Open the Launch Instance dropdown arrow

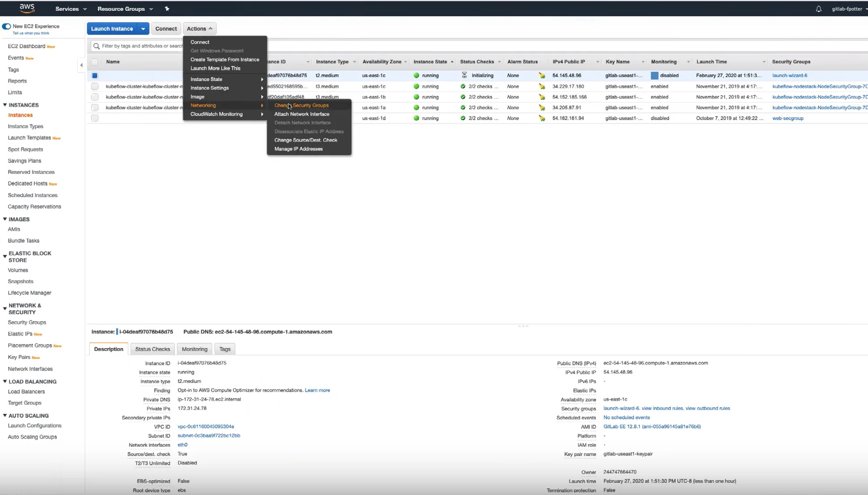143,29
